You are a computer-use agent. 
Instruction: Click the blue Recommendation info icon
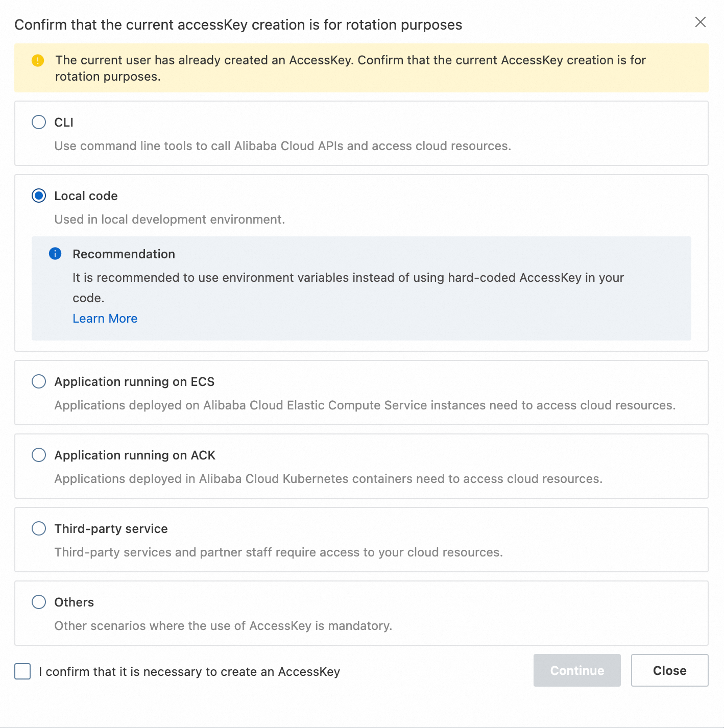coord(55,254)
